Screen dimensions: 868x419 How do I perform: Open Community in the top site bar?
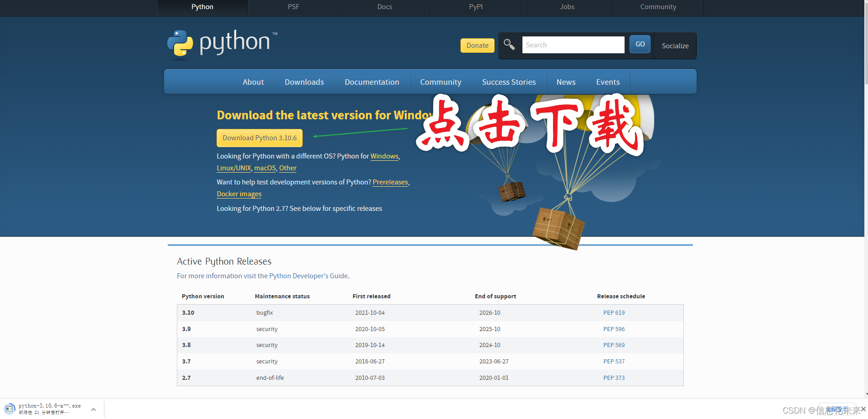tap(658, 7)
